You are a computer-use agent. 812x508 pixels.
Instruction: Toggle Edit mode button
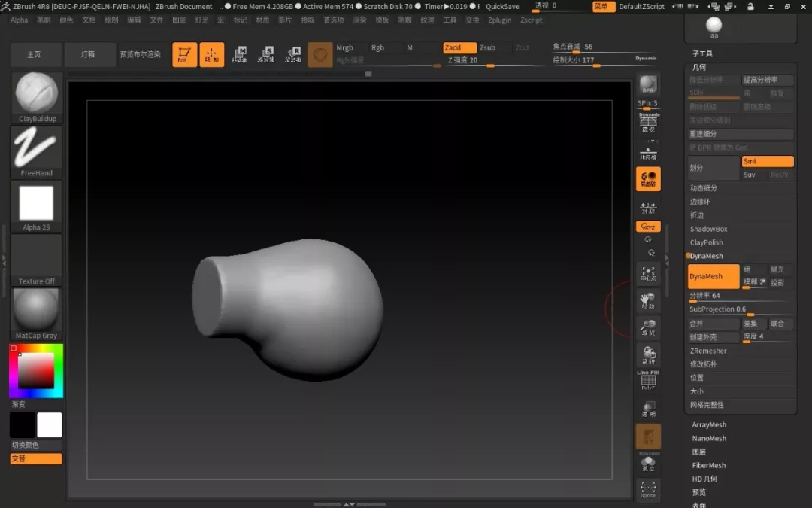click(184, 55)
